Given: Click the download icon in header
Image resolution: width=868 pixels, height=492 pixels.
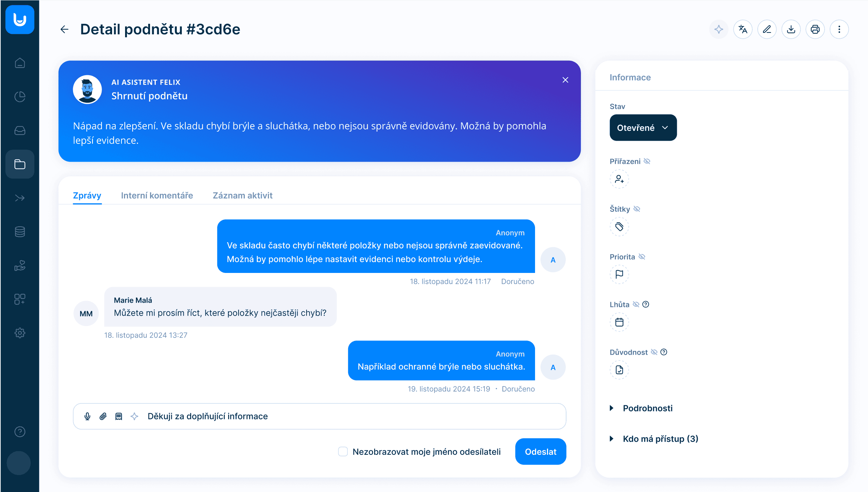Looking at the screenshot, I should (791, 29).
